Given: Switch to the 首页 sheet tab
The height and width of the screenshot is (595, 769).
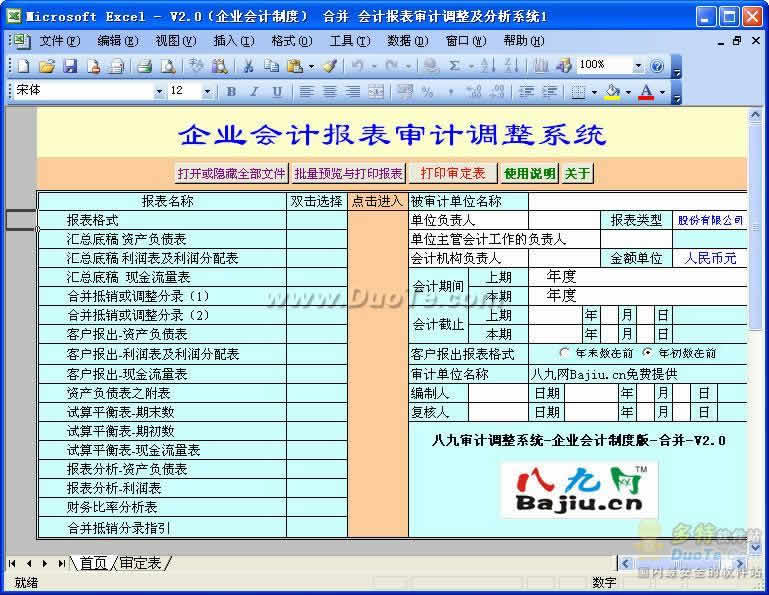Looking at the screenshot, I should click(93, 563).
